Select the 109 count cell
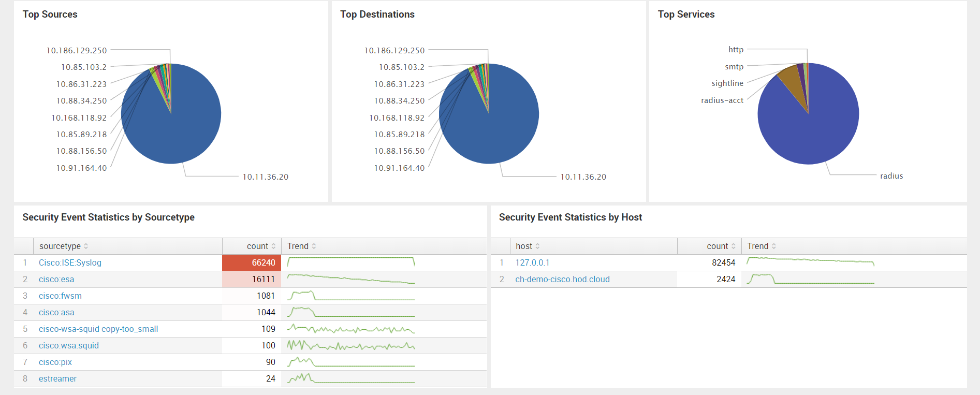980x395 pixels. coord(252,329)
